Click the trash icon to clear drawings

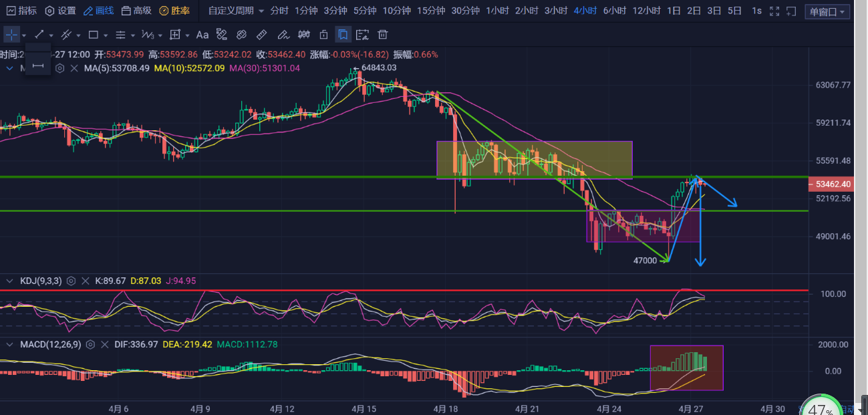click(383, 34)
